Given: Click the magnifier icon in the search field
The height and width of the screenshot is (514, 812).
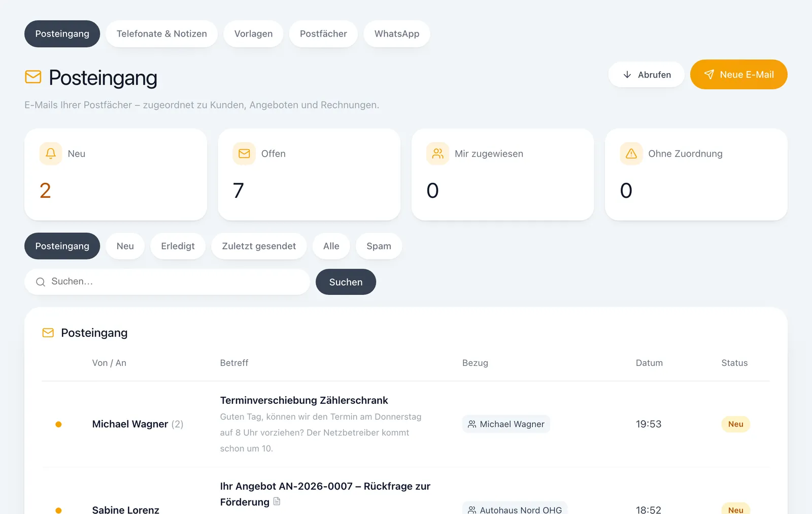Looking at the screenshot, I should click(x=41, y=282).
